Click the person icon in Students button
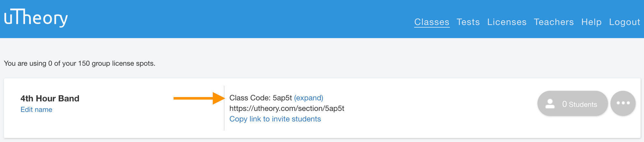 pyautogui.click(x=550, y=104)
